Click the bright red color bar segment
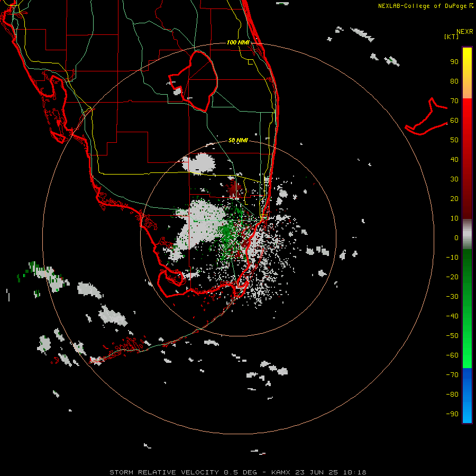 [467, 111]
